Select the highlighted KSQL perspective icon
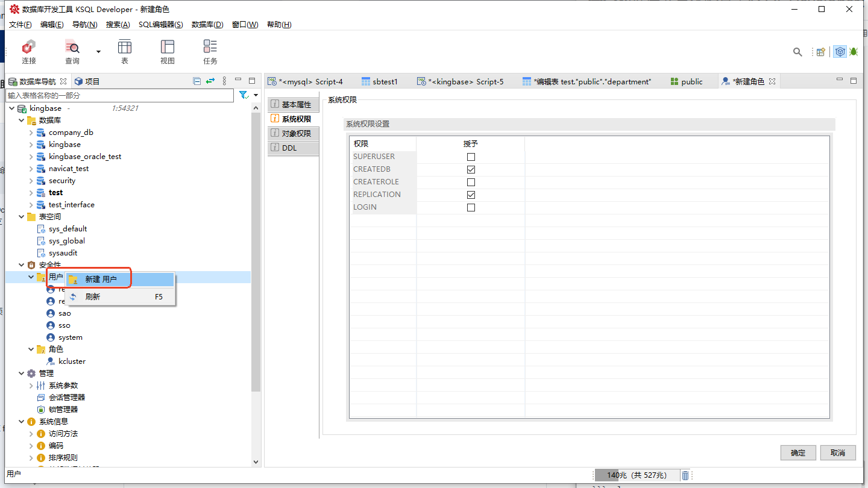Image resolution: width=868 pixels, height=488 pixels. click(840, 52)
